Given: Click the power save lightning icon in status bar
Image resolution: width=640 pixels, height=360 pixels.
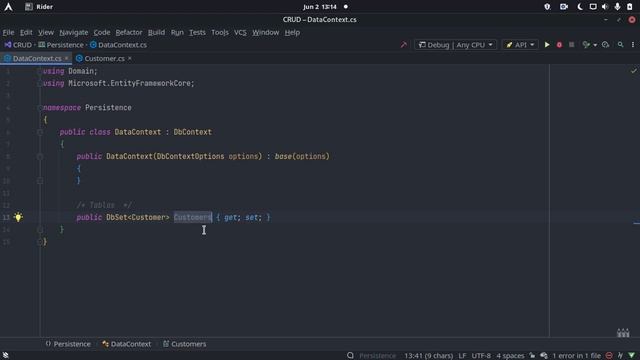Looking at the screenshot, I should [x=620, y=356].
